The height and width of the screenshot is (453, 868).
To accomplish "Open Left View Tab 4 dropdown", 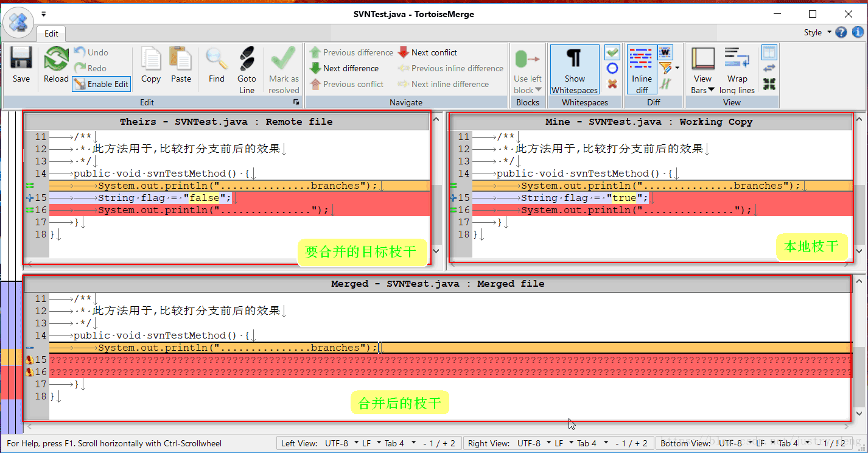I will tap(401, 443).
